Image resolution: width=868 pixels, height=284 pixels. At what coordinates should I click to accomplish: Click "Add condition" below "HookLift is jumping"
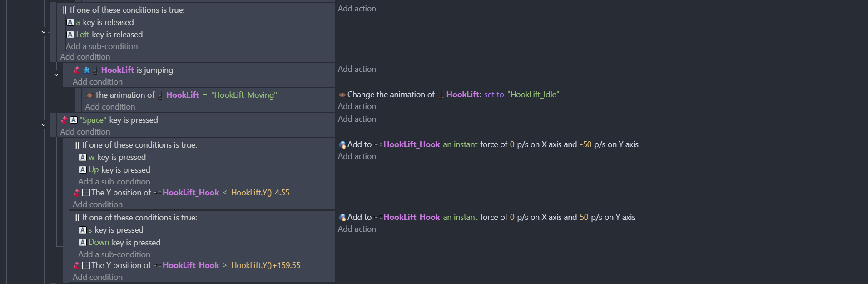coord(98,82)
